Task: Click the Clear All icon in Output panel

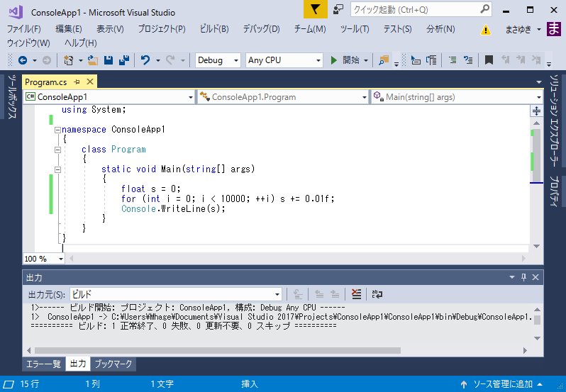Action: point(356,294)
